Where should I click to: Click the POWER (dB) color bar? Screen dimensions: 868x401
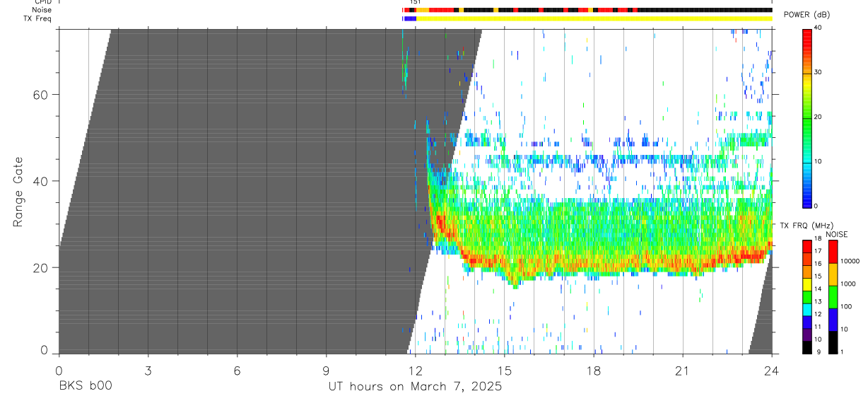point(807,117)
